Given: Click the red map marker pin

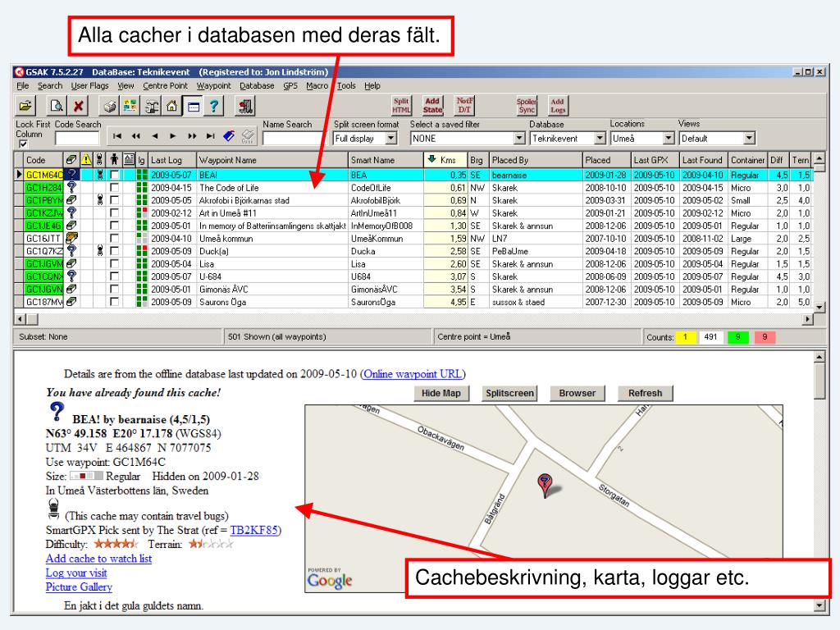Looking at the screenshot, I should click(545, 485).
